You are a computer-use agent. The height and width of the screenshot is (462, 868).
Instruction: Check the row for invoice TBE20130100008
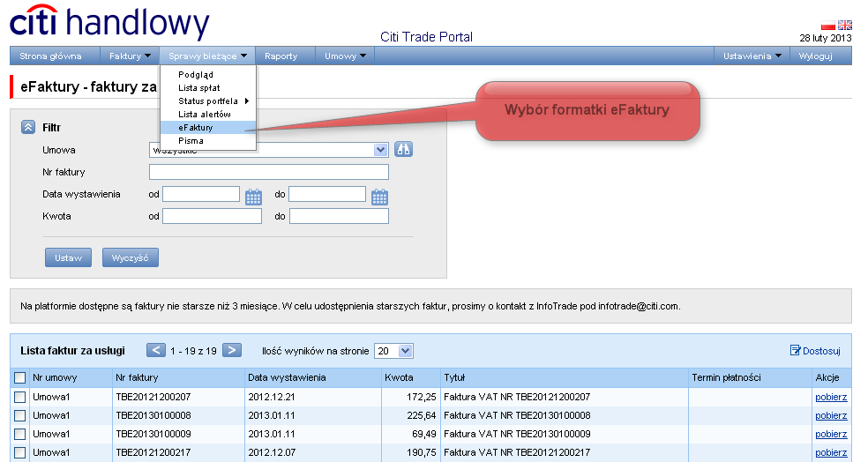[x=20, y=415]
